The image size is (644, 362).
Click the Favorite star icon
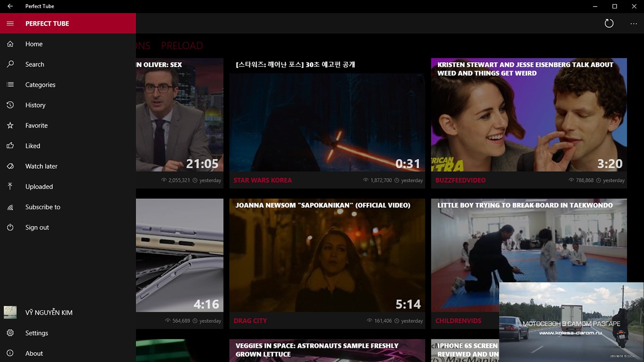coord(10,125)
